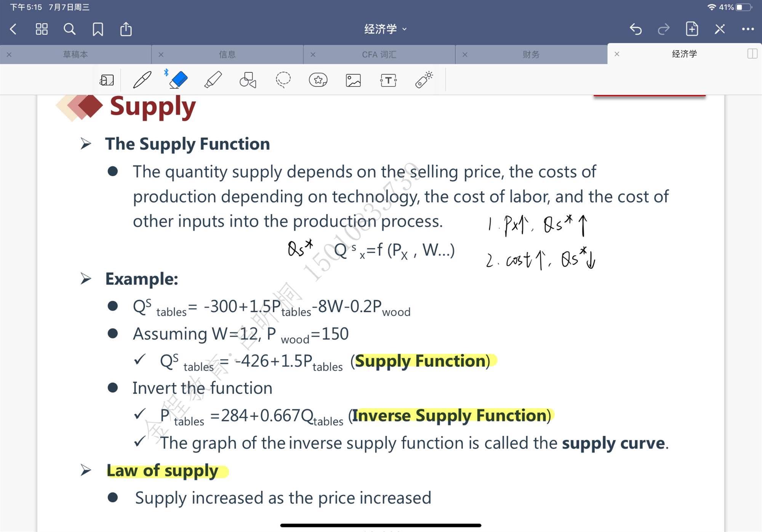Image resolution: width=762 pixels, height=532 pixels.
Task: Open the share and export menu
Action: 126,29
